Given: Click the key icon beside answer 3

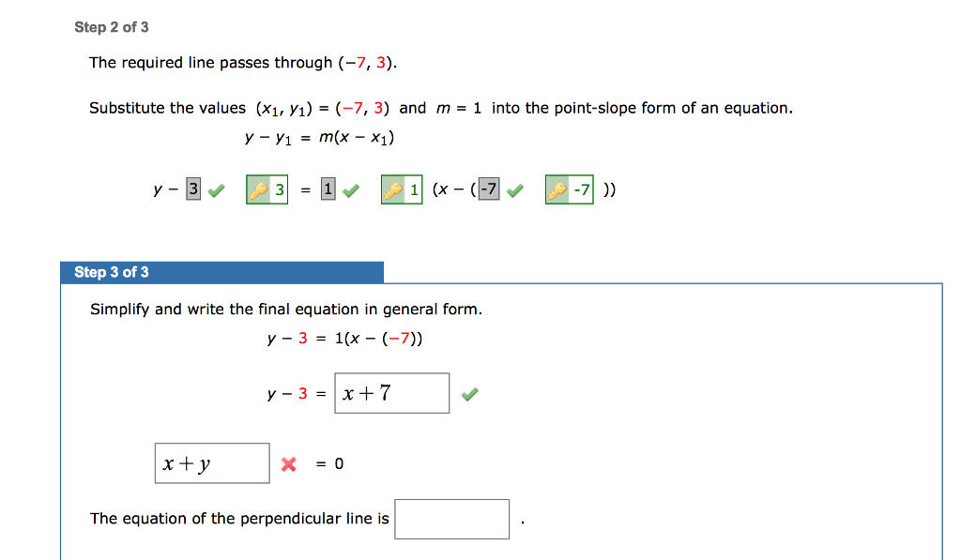Looking at the screenshot, I should point(258,190).
